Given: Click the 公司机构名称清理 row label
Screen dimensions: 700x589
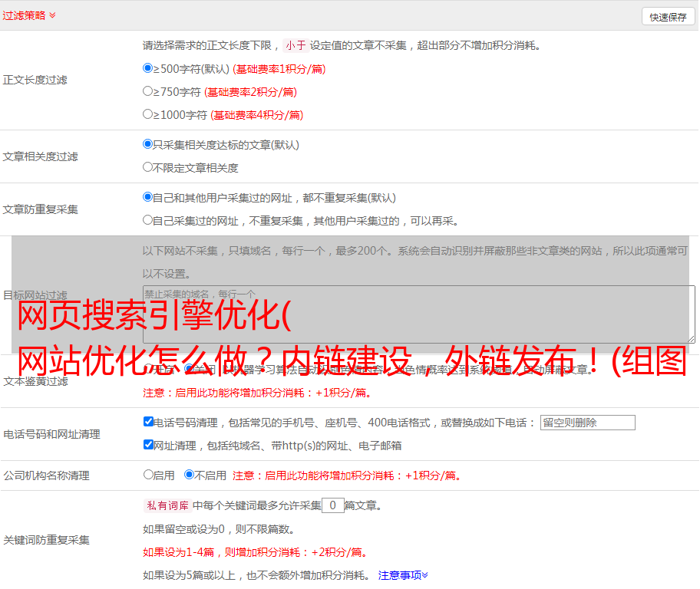Looking at the screenshot, I should point(46,475).
